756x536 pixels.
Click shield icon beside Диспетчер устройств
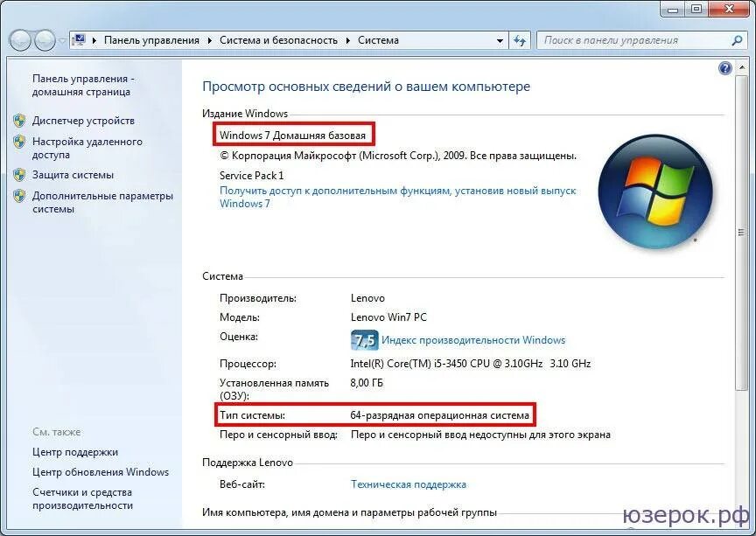click(19, 121)
